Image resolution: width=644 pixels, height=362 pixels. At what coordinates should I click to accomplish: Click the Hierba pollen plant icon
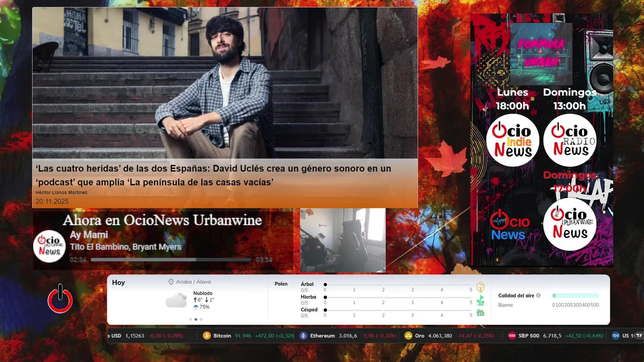click(x=480, y=300)
